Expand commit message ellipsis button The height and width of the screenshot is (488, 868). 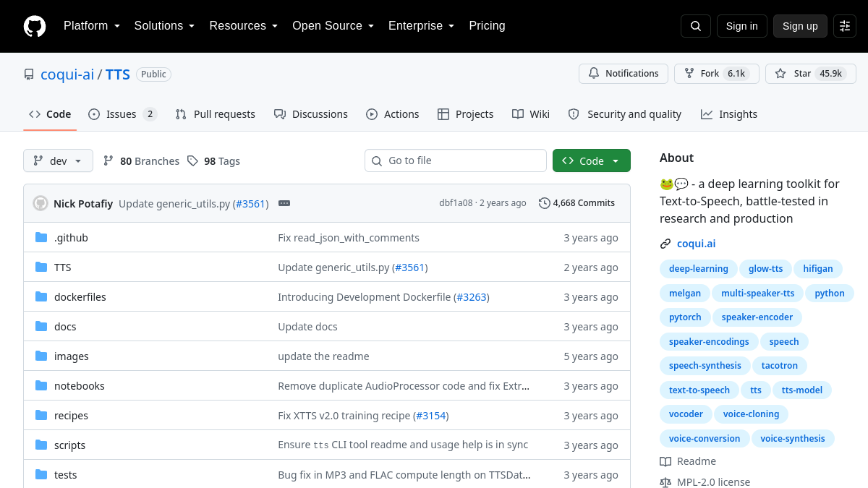pyautogui.click(x=284, y=203)
